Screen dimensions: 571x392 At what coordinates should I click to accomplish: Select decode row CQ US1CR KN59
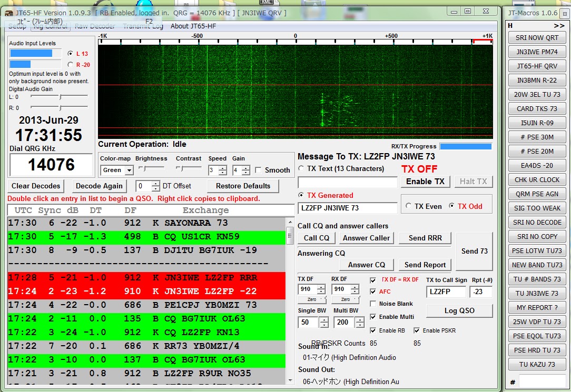pos(146,237)
